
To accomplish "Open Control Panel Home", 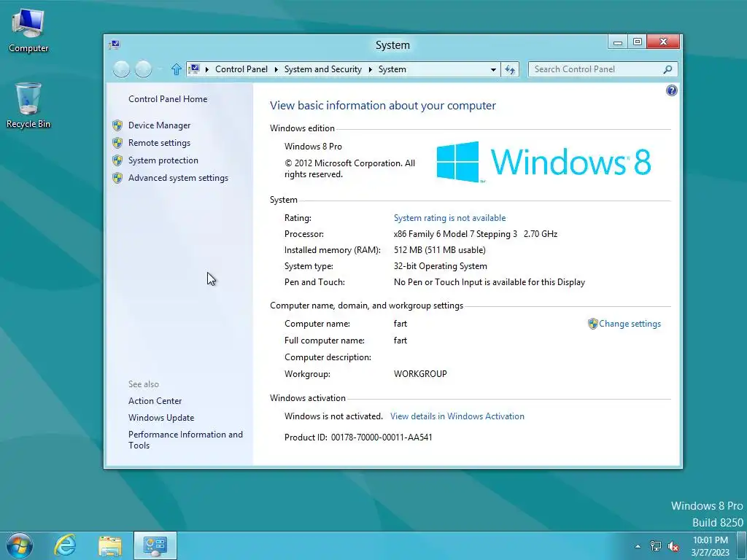I will click(x=168, y=99).
